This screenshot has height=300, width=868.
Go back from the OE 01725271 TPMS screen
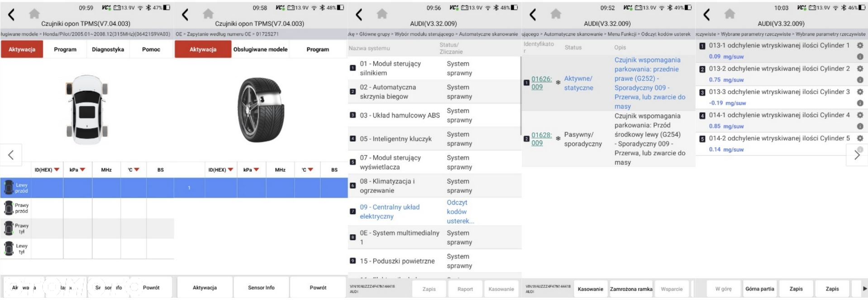tap(185, 15)
